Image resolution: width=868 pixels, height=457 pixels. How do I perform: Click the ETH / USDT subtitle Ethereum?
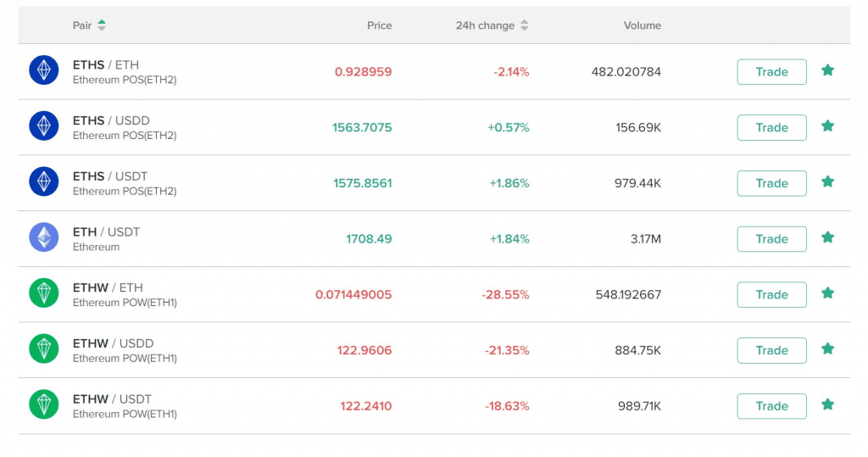click(97, 247)
